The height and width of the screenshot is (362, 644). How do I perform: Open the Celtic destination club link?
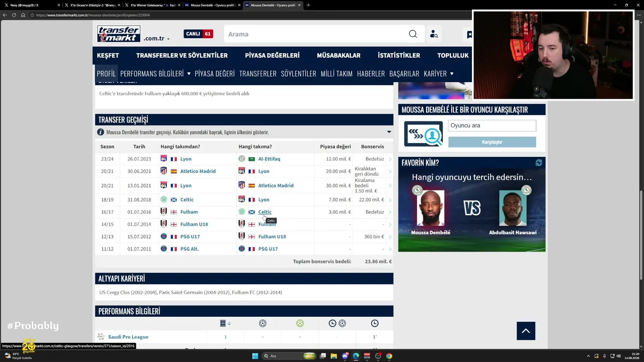point(265,212)
